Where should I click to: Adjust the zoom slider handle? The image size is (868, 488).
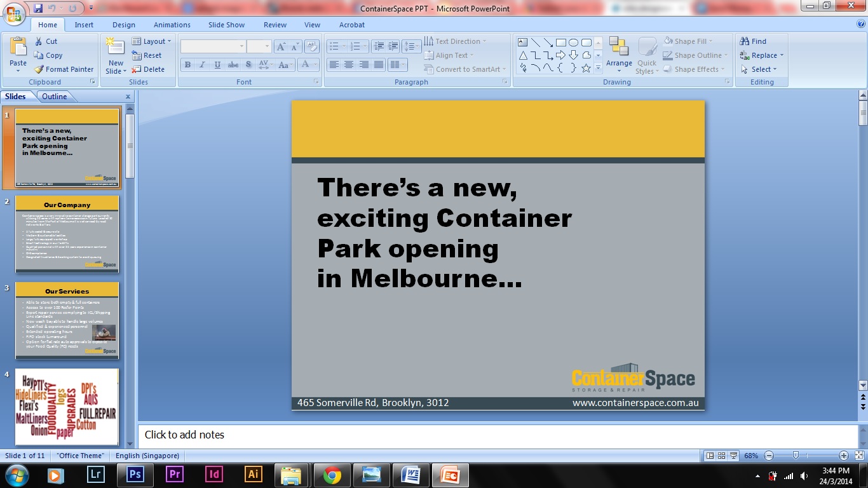796,456
